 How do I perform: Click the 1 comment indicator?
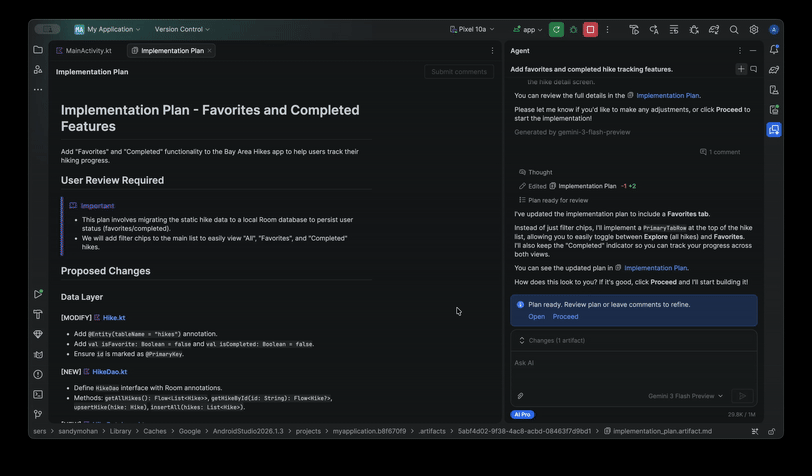[720, 152]
